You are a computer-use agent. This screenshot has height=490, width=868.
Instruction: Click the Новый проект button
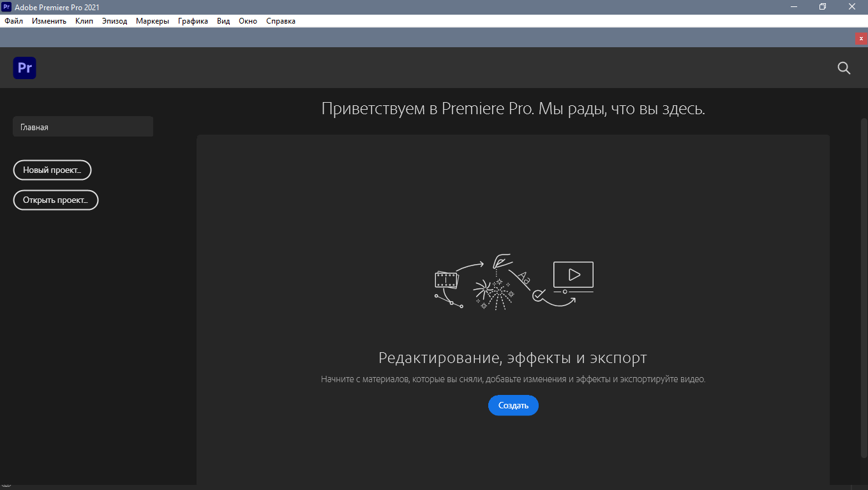point(52,170)
